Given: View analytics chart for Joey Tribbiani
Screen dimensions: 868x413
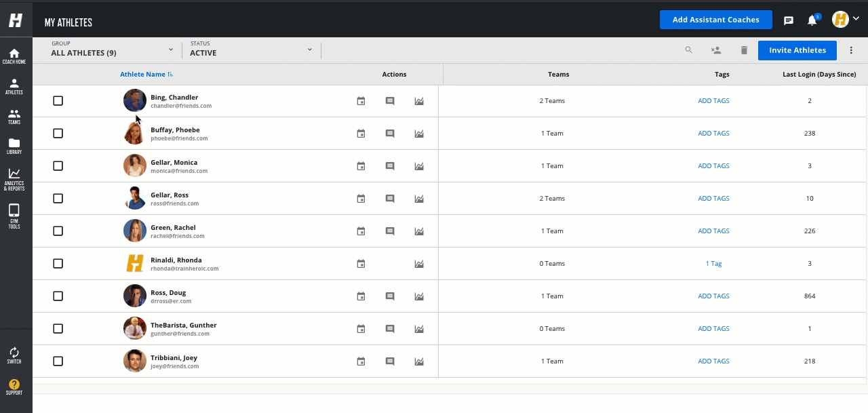Looking at the screenshot, I should (419, 361).
